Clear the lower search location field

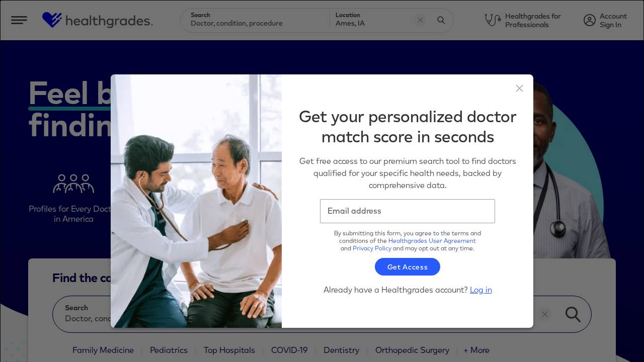[x=544, y=314]
